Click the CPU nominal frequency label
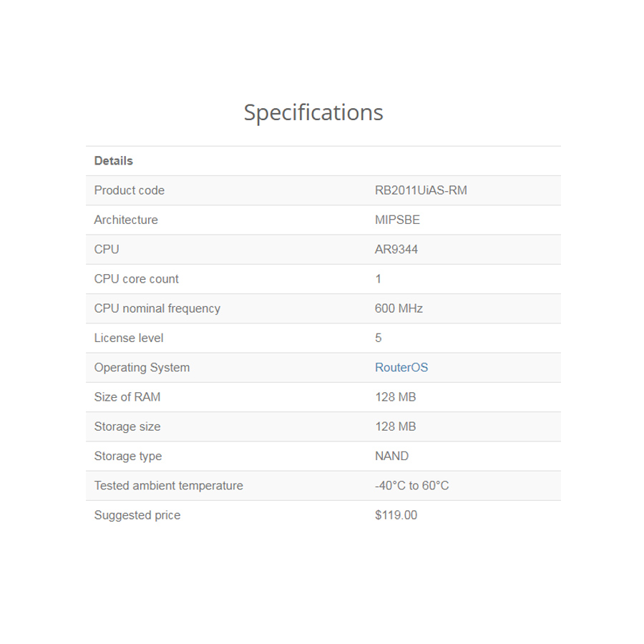 [157, 308]
